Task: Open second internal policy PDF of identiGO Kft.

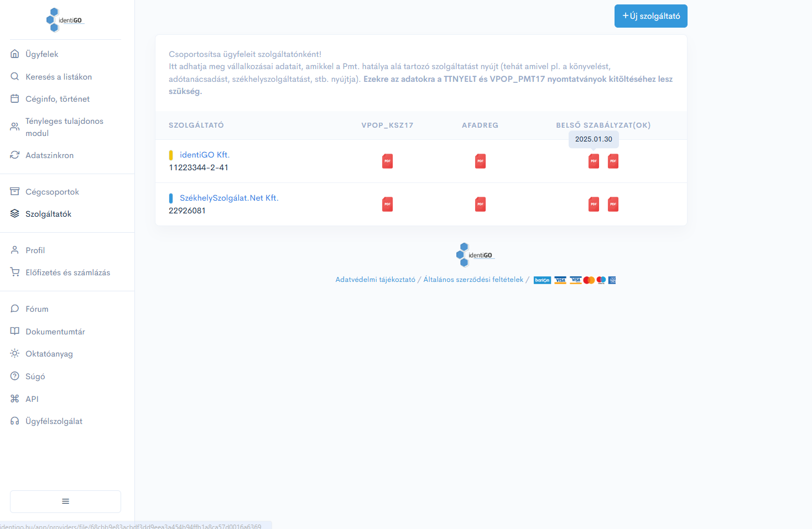Action: [x=613, y=161]
